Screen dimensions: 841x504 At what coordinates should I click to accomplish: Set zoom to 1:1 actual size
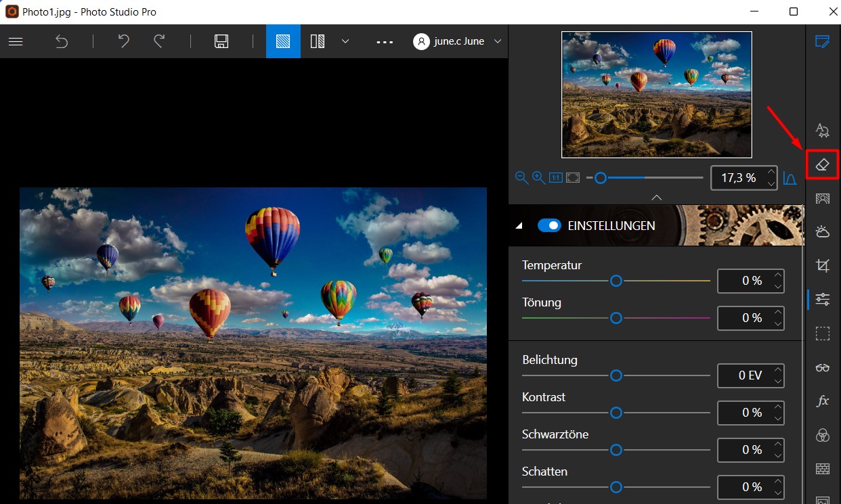click(556, 177)
